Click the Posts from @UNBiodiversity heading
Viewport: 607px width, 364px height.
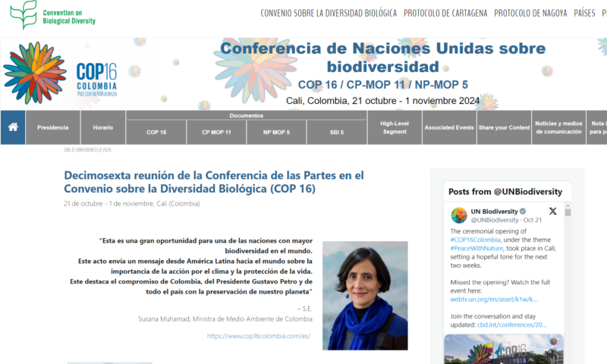tap(505, 191)
